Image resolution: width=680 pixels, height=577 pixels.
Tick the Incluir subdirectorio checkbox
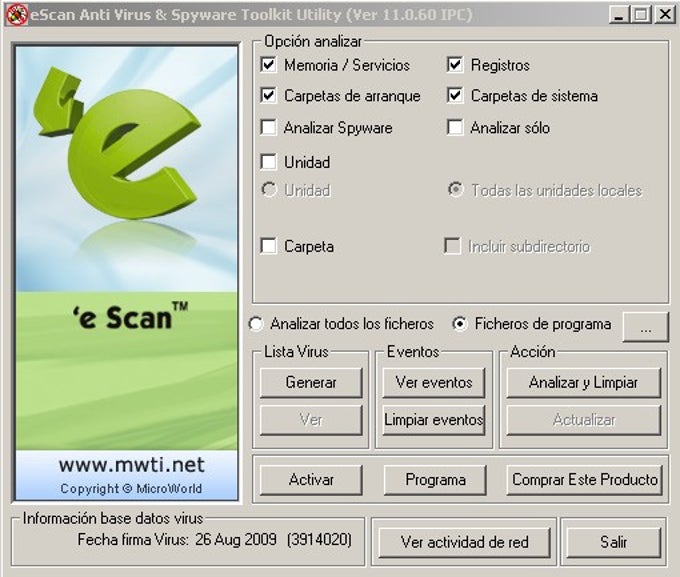click(x=452, y=246)
